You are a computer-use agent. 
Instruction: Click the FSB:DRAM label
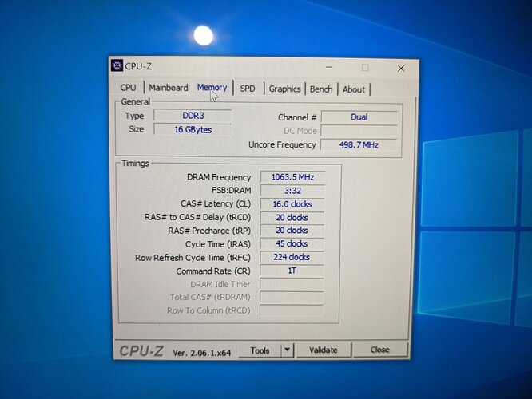[x=232, y=190]
